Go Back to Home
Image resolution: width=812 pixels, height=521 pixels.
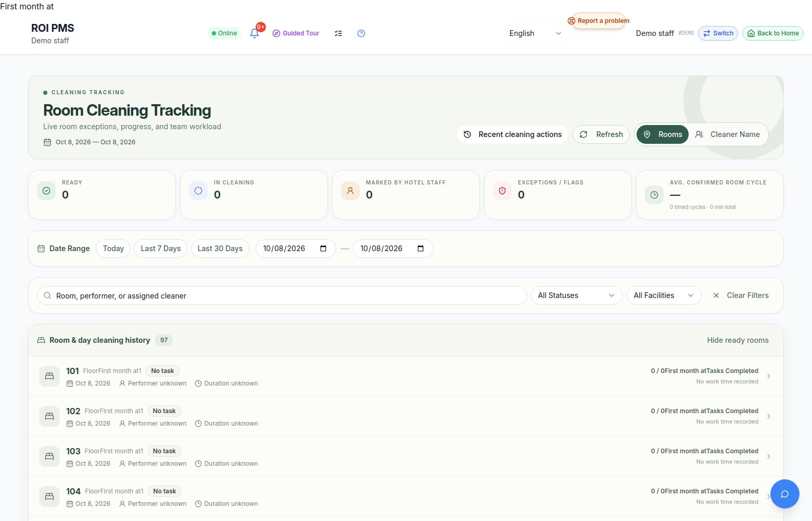[772, 33]
